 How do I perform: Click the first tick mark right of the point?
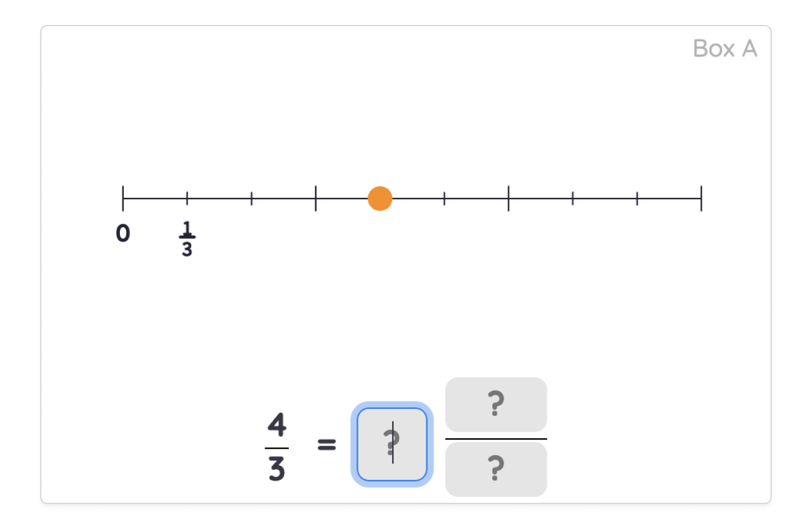tap(443, 198)
